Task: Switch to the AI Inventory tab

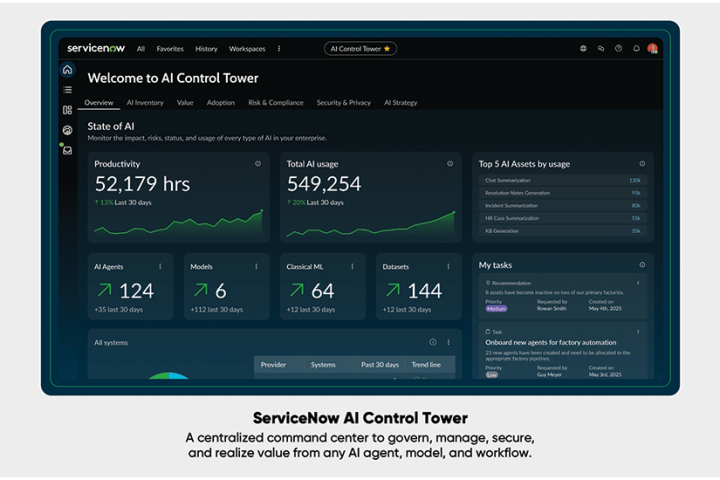Action: pos(145,102)
